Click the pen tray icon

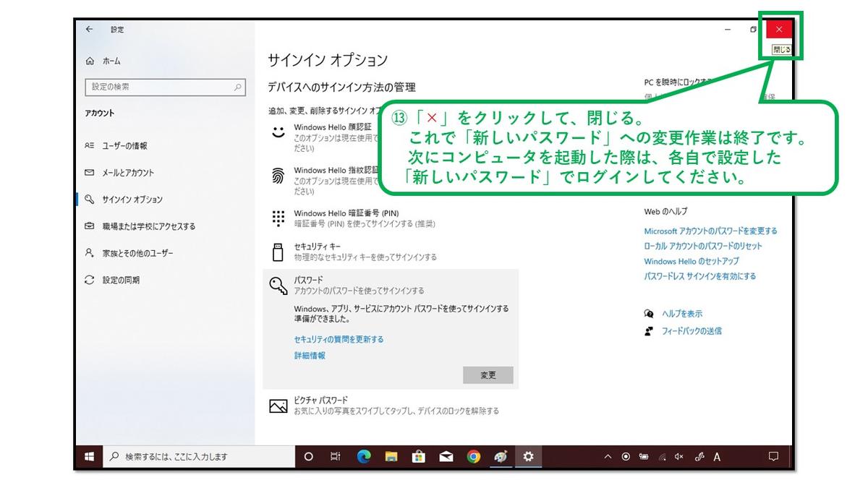coord(699,456)
